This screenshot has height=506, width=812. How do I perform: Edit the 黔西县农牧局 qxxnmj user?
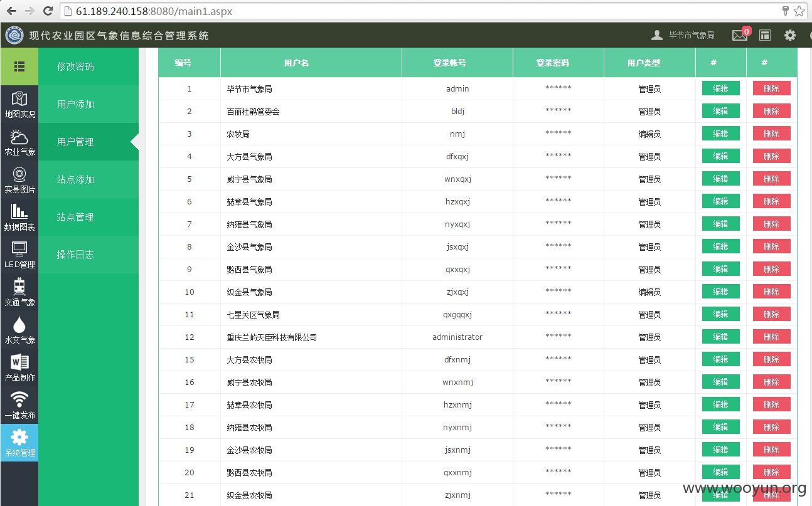[720, 472]
